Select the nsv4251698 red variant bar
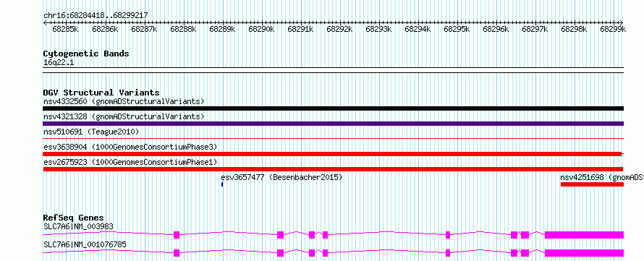644x261 pixels. coord(592,184)
